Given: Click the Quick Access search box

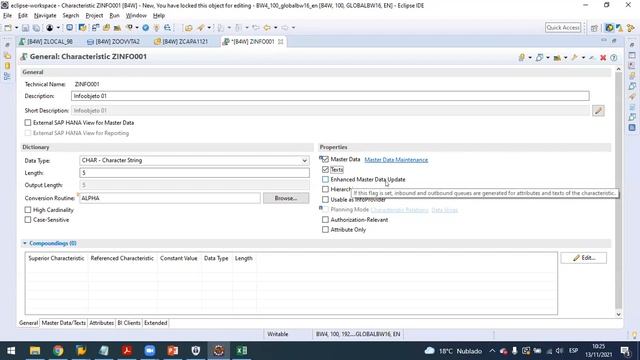Looking at the screenshot, I should click(x=563, y=28).
